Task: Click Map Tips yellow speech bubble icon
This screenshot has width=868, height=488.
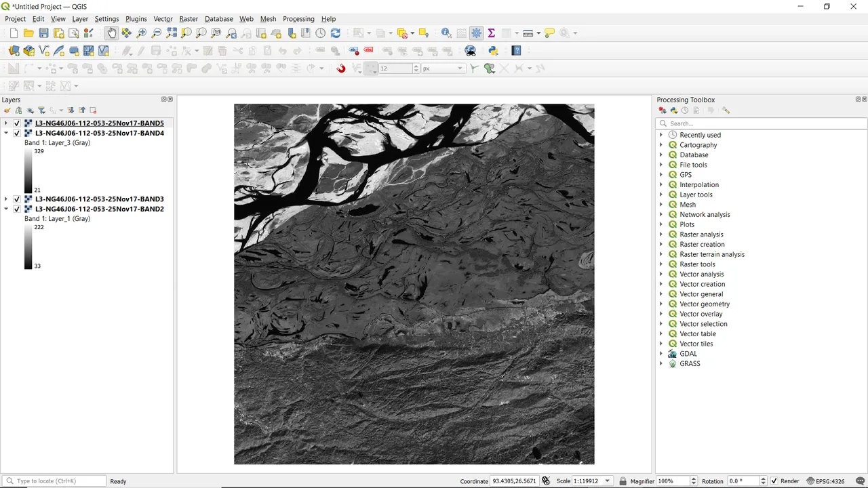Action: pos(550,33)
